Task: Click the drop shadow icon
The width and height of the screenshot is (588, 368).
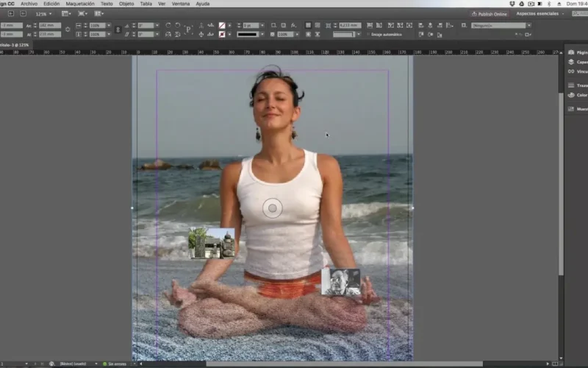Action: (x=283, y=26)
